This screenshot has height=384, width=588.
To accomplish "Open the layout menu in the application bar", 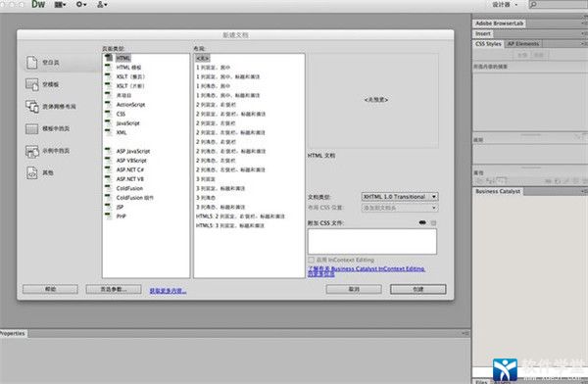I will 60,5.
